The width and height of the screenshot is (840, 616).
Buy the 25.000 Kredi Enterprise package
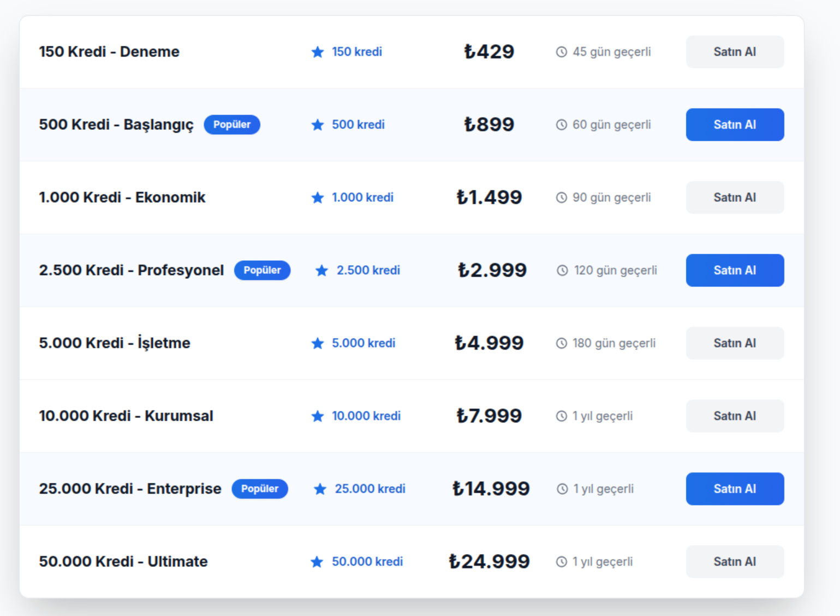(x=735, y=489)
